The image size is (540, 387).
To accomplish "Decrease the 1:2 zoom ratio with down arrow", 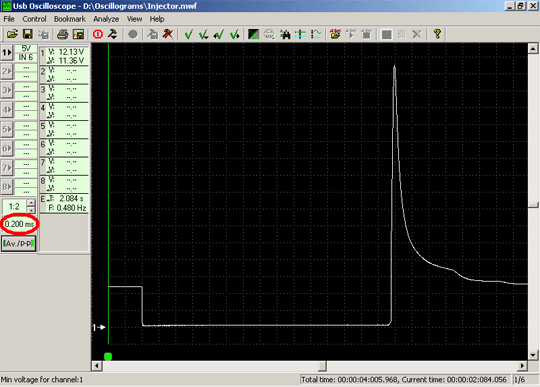I will [x=31, y=210].
